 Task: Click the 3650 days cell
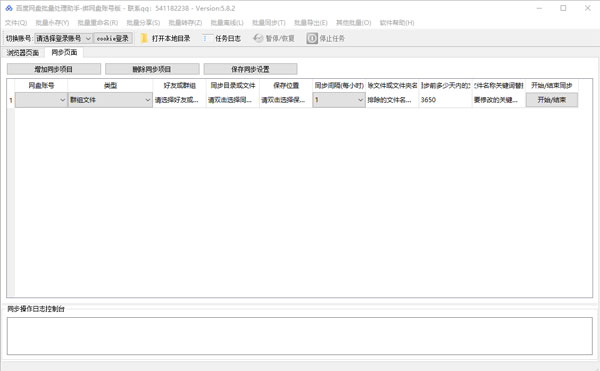[x=445, y=100]
